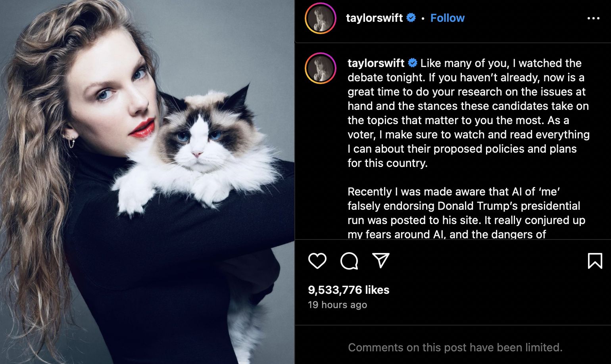Click the caption paragraph mentioning Donald Trump
Screen dimensions: 611x364
click(x=467, y=213)
